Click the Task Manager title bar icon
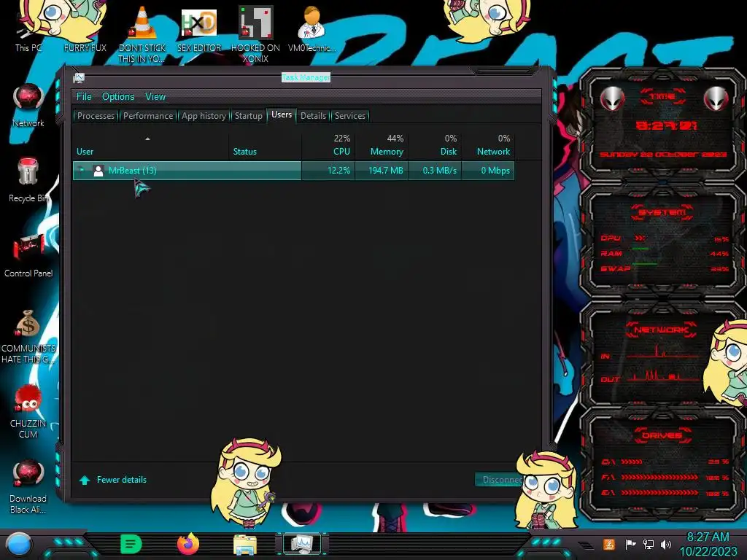Viewport: 747px width, 560px height. 79,77
